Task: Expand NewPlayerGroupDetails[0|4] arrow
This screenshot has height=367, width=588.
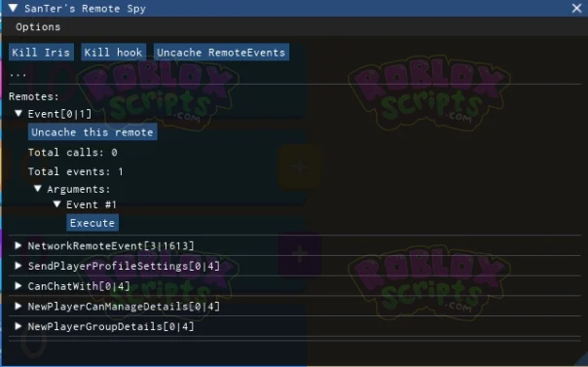Action: 18,326
